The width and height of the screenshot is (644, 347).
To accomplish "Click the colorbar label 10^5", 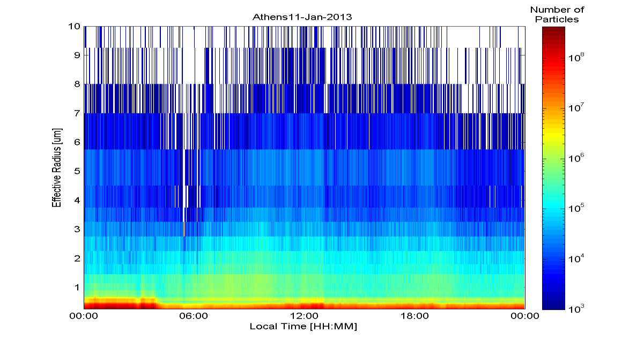I will pyautogui.click(x=575, y=209).
